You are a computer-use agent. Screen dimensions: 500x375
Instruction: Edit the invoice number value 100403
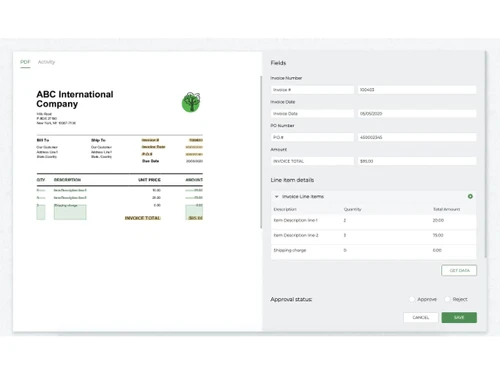[x=417, y=90]
